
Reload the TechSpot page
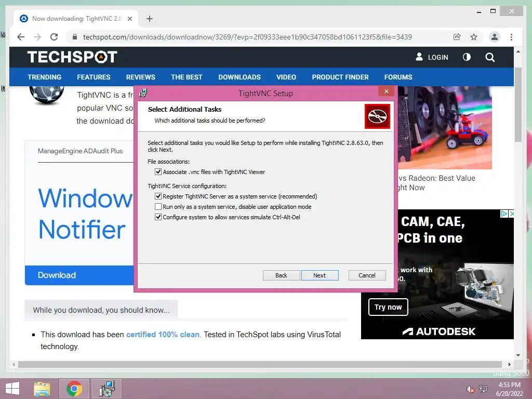(x=54, y=37)
